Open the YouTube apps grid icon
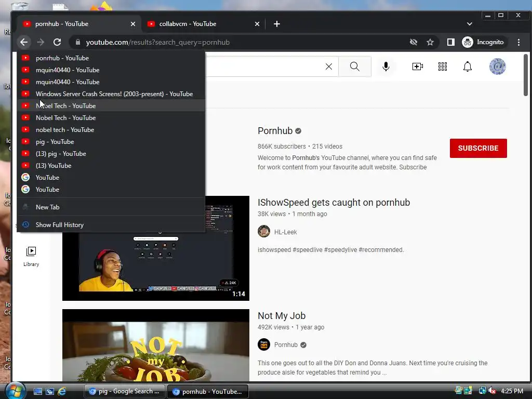 click(443, 66)
